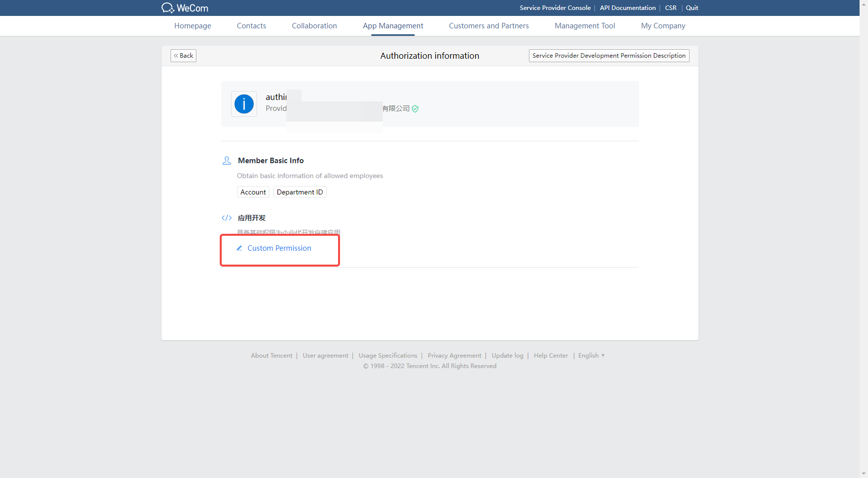Open Customers and Partners tab
This screenshot has width=868, height=478.
489,26
